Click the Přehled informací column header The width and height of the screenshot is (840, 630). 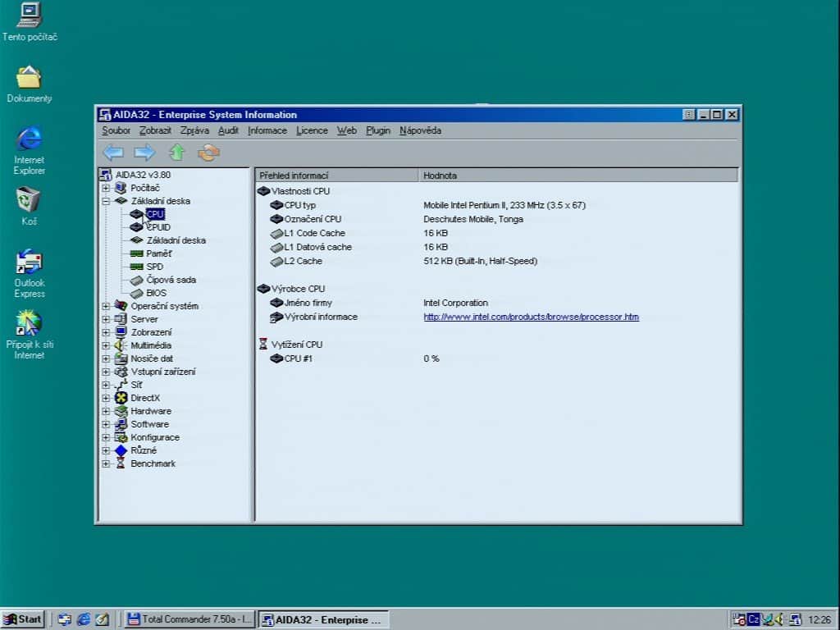[x=337, y=176]
